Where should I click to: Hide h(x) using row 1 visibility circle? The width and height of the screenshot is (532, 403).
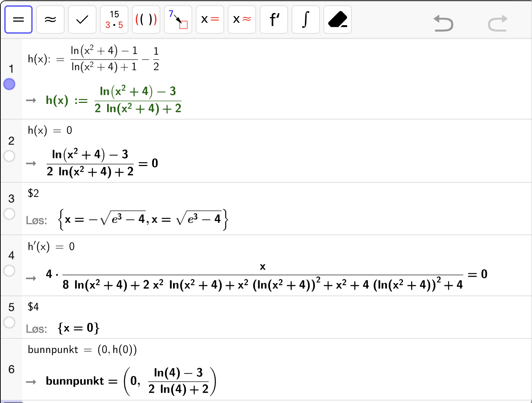pos(9,84)
